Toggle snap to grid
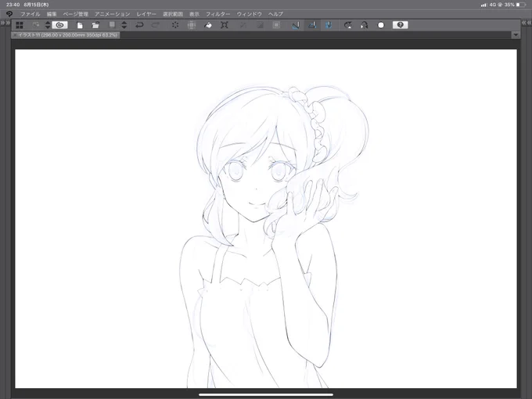The width and height of the screenshot is (532, 399). 329,25
